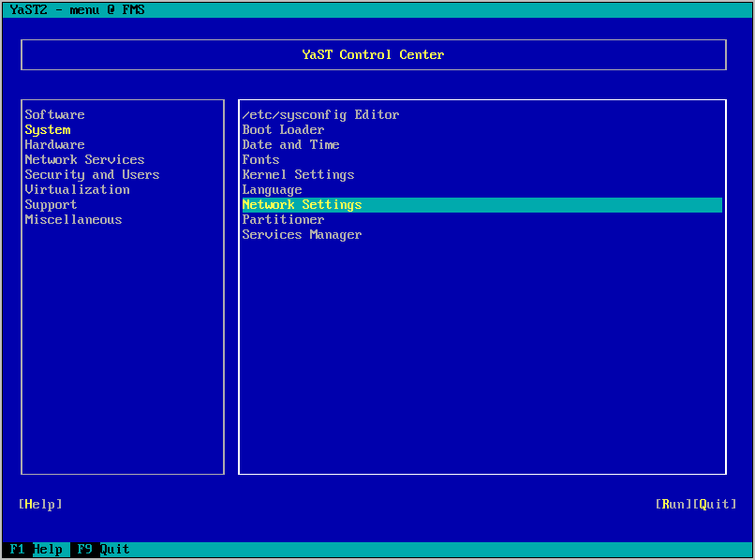Screen dimensions: 755x560
Task: Select highlighted Network Settings entry
Action: (x=482, y=205)
